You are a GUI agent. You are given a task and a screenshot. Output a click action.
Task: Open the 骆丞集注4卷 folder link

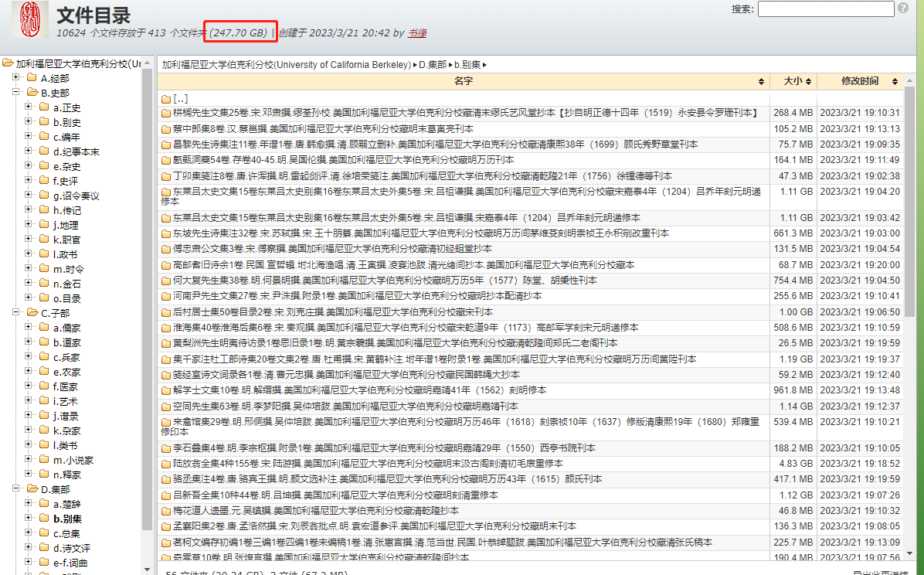tap(387, 479)
